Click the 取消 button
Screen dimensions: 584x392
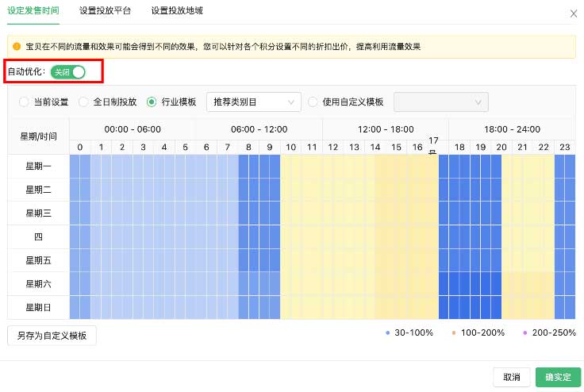512,378
